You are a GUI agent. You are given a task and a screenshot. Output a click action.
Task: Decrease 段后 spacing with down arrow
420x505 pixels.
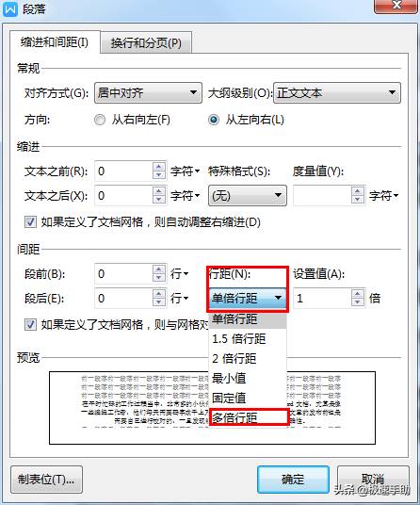(x=159, y=302)
